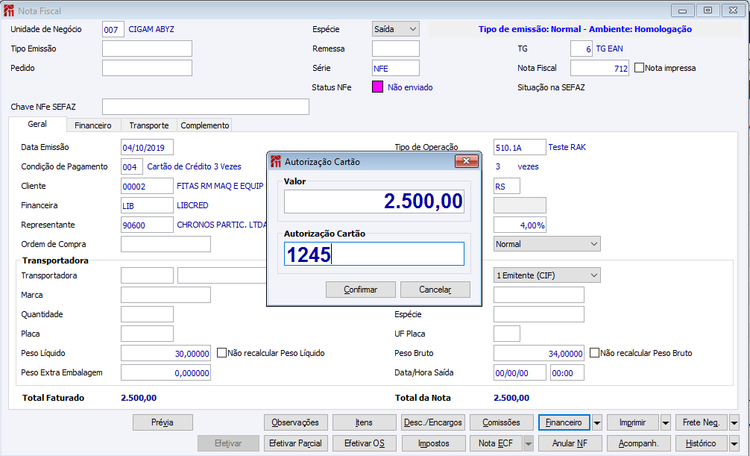Click the Autorização Cartão dialog icon
750x456 pixels.
pos(275,161)
